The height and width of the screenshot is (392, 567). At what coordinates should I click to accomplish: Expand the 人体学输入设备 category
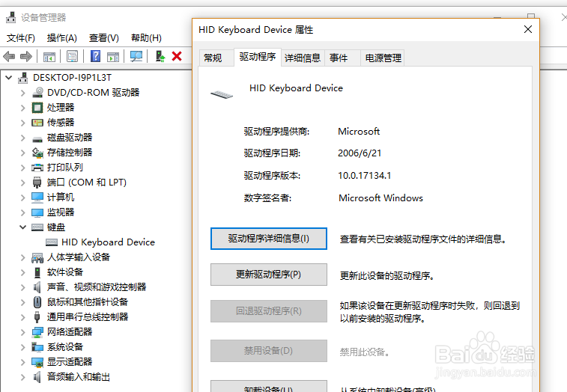pyautogui.click(x=22, y=257)
